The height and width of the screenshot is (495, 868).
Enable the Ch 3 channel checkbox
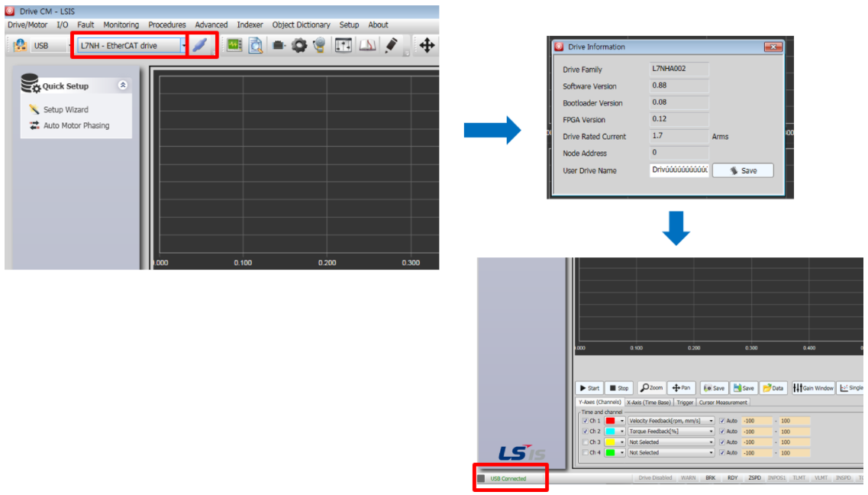(584, 442)
